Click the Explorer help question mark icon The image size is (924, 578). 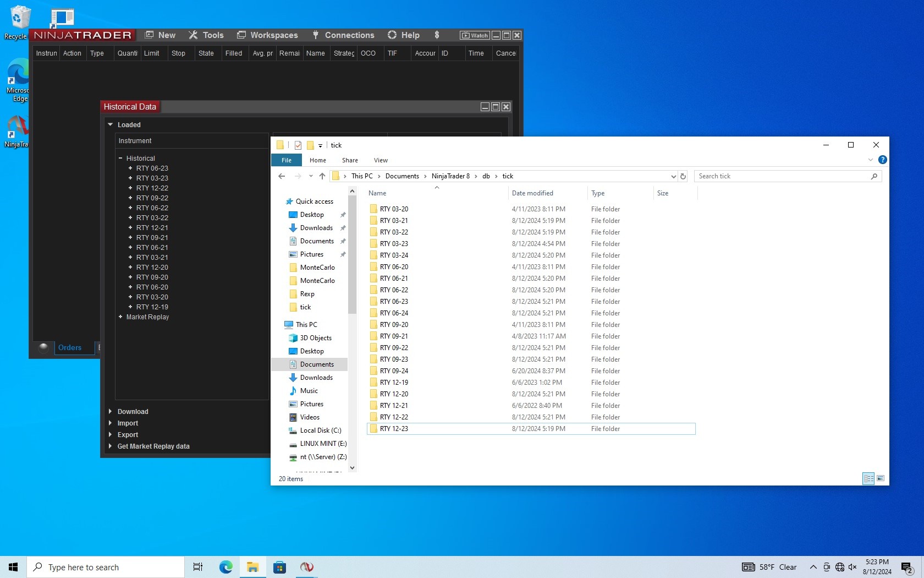tap(882, 160)
